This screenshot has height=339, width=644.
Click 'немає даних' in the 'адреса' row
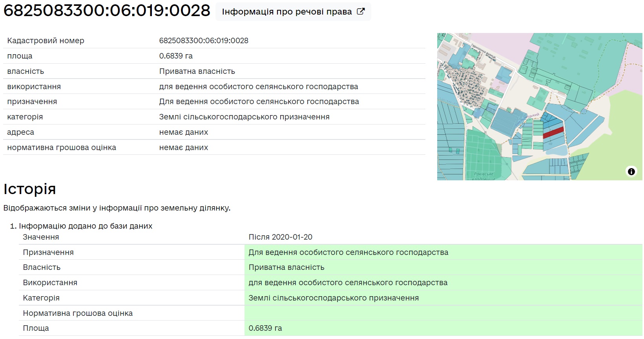pos(183,132)
